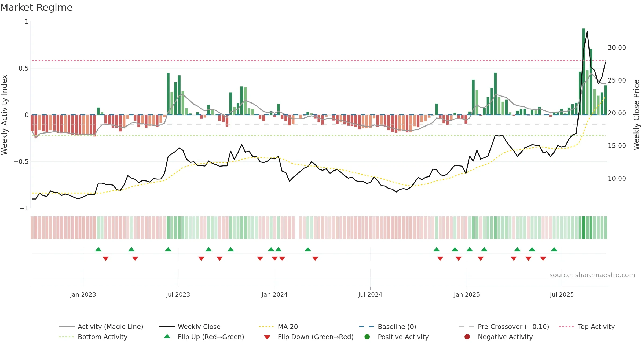Viewport: 644px width, 362px height.
Task: Click the Market Regime chart title
Action: 36,8
